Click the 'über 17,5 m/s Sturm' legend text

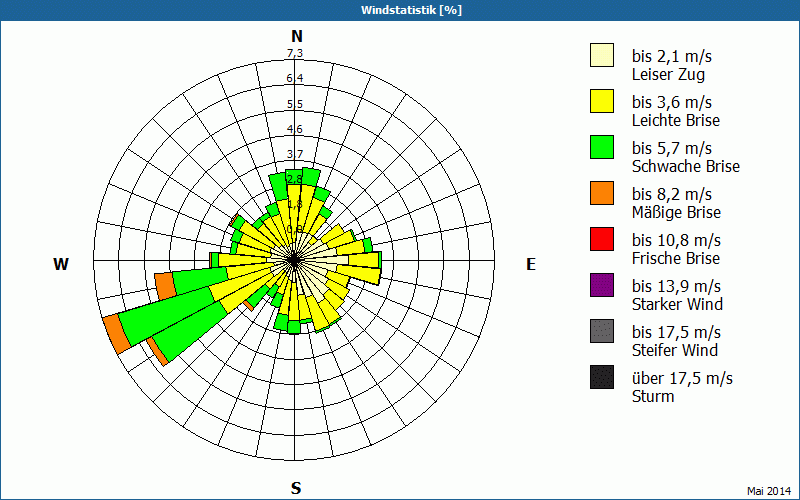click(682, 387)
